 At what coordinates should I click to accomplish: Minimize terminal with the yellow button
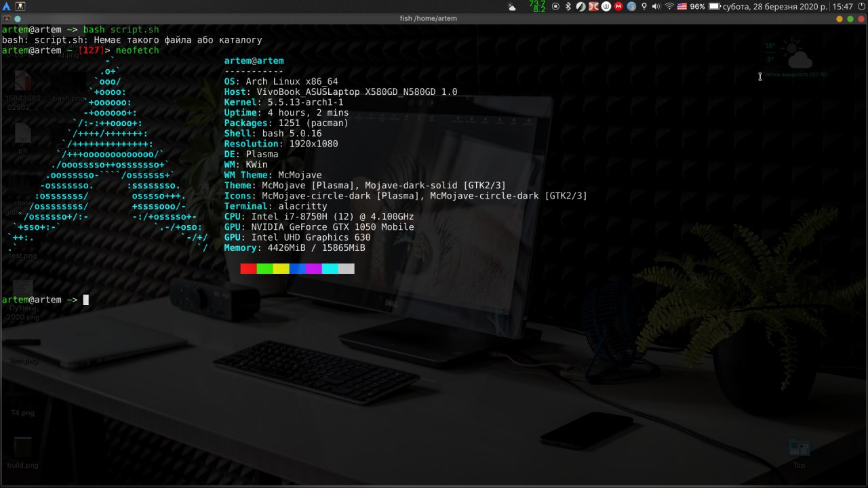coord(840,19)
